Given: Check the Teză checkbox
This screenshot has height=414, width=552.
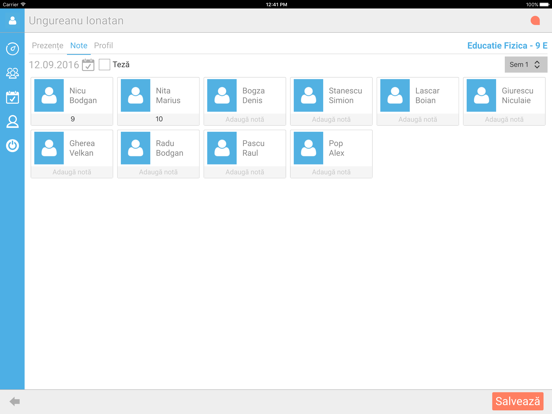Looking at the screenshot, I should click(x=104, y=64).
